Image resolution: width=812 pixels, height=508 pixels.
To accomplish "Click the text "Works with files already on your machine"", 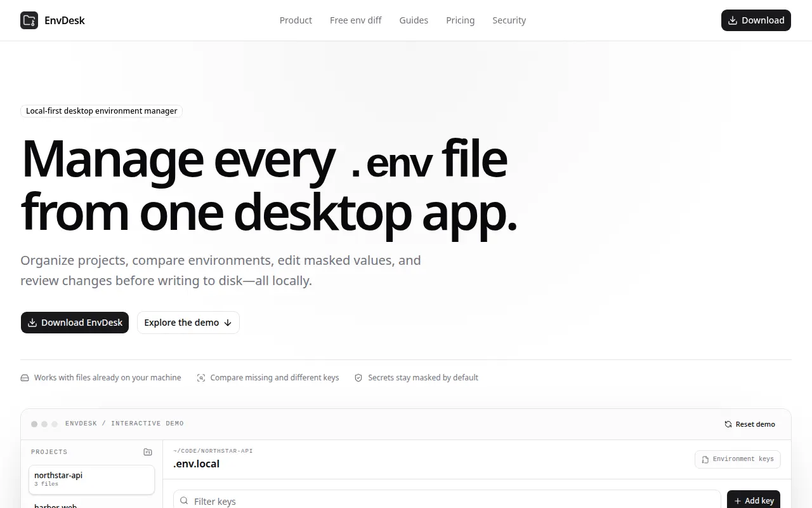I will tap(108, 378).
